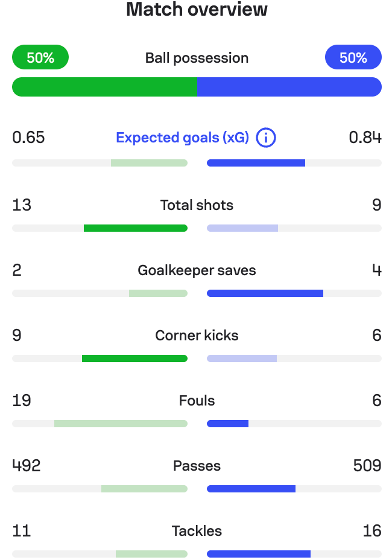Click the Corner kicks label

point(197,336)
